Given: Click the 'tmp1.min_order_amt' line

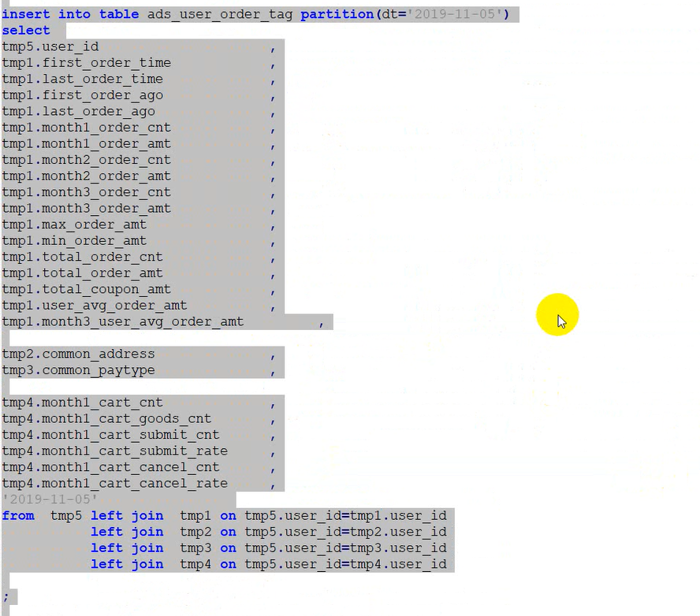Looking at the screenshot, I should pyautogui.click(x=74, y=241).
